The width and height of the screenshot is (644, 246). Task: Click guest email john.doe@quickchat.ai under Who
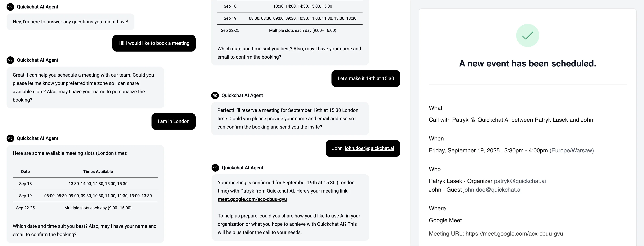492,190
